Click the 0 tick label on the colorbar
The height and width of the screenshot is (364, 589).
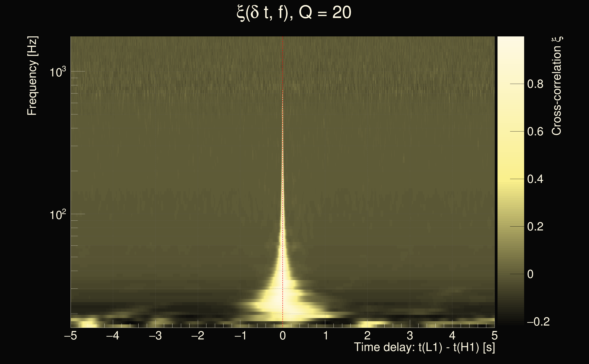[530, 274]
